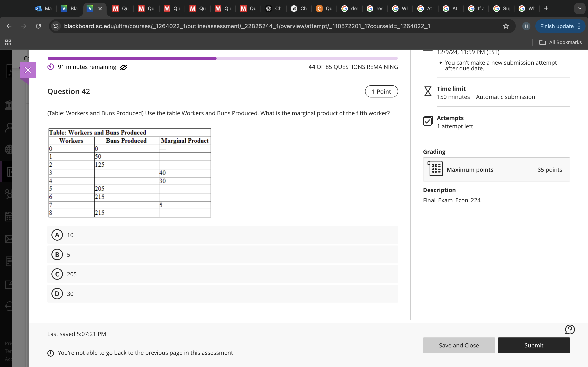
Task: Open All Bookmarks folder
Action: 560,42
